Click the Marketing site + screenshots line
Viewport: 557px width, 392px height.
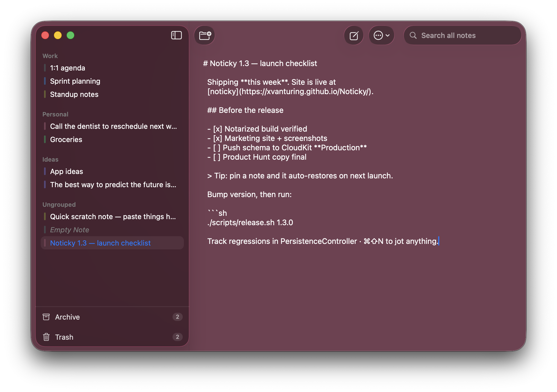pos(267,138)
